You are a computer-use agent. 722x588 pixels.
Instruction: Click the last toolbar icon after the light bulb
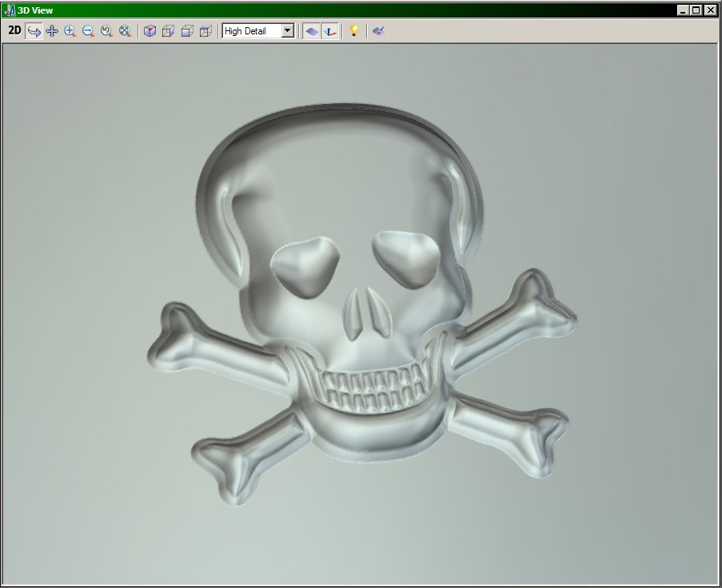378,31
